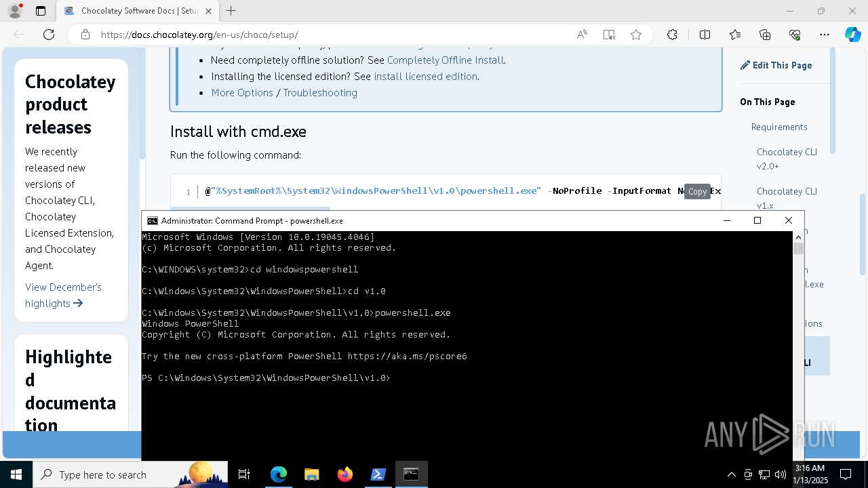The height and width of the screenshot is (488, 868).
Task: Enter Immersive Reader mode
Action: click(609, 35)
